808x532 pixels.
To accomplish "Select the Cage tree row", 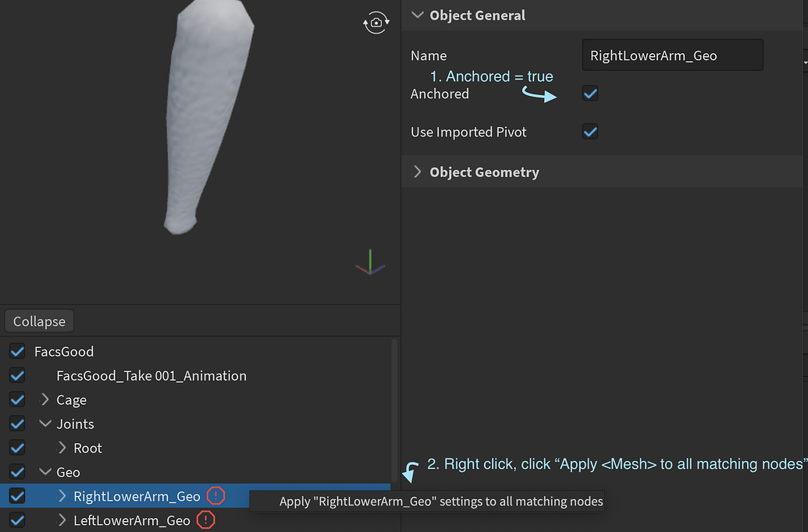I will tap(195, 399).
